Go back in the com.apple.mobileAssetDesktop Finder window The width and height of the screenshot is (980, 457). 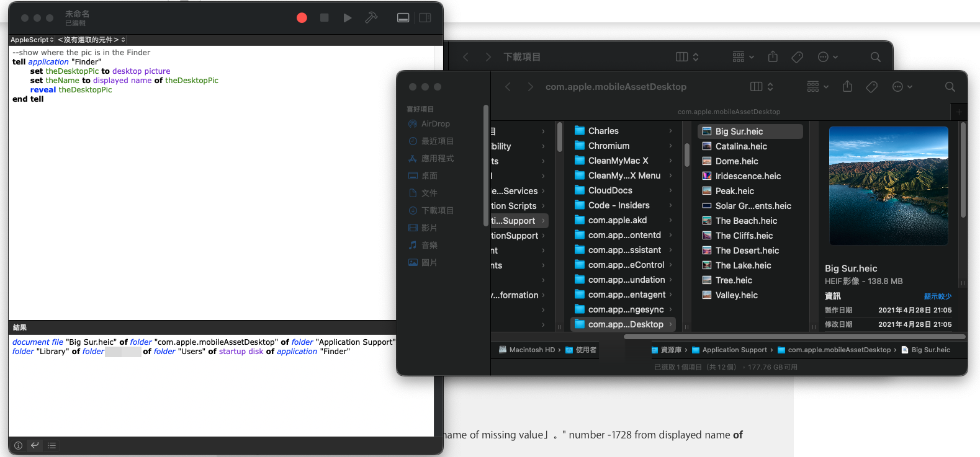coord(508,87)
